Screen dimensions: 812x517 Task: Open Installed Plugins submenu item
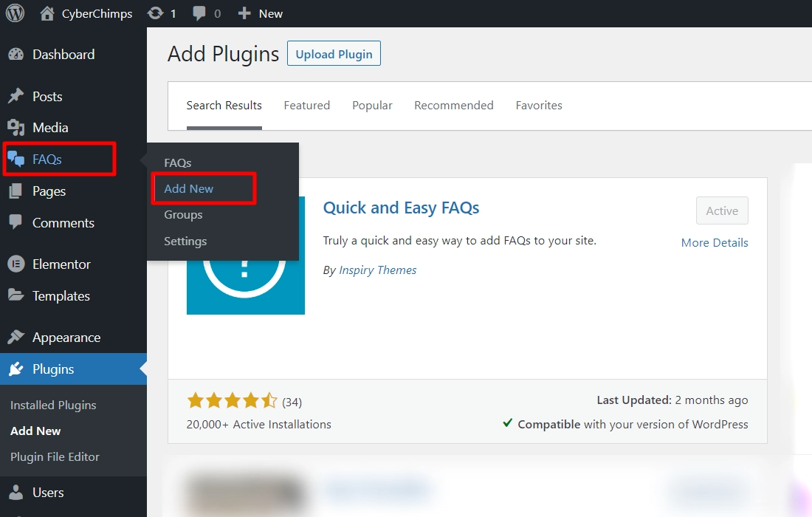click(x=53, y=405)
